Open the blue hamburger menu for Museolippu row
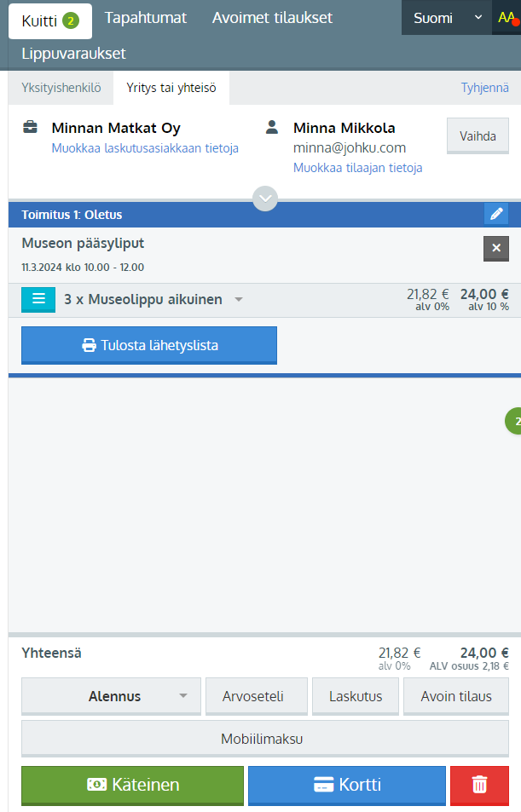The height and width of the screenshot is (812, 521). coord(38,300)
